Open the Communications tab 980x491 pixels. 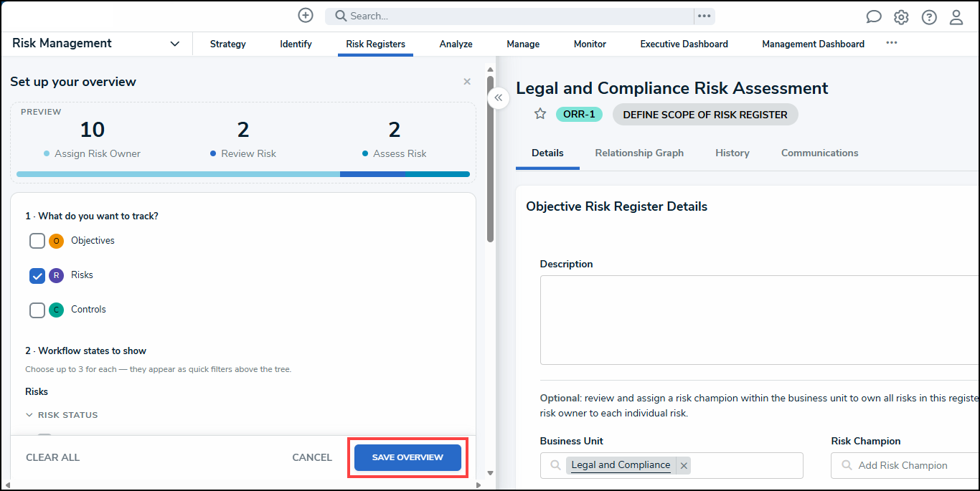[x=819, y=153]
